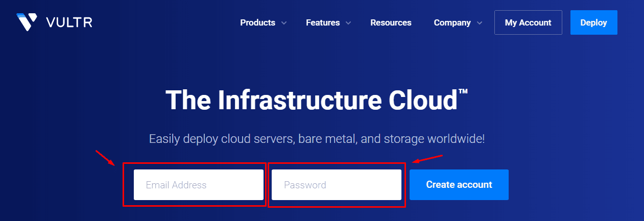Focus the Password field
Image resolution: width=644 pixels, height=221 pixels.
pyautogui.click(x=337, y=185)
